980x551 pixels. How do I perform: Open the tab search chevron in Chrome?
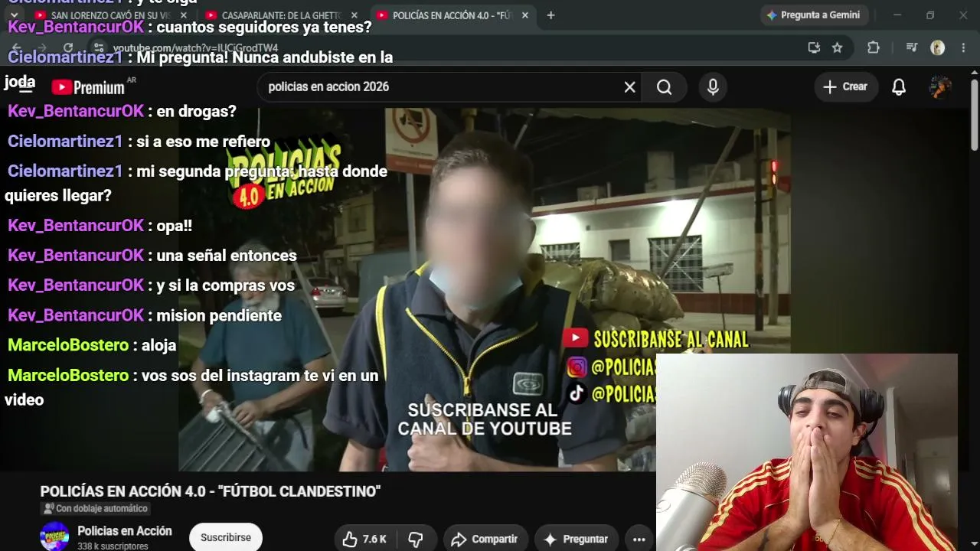click(14, 15)
